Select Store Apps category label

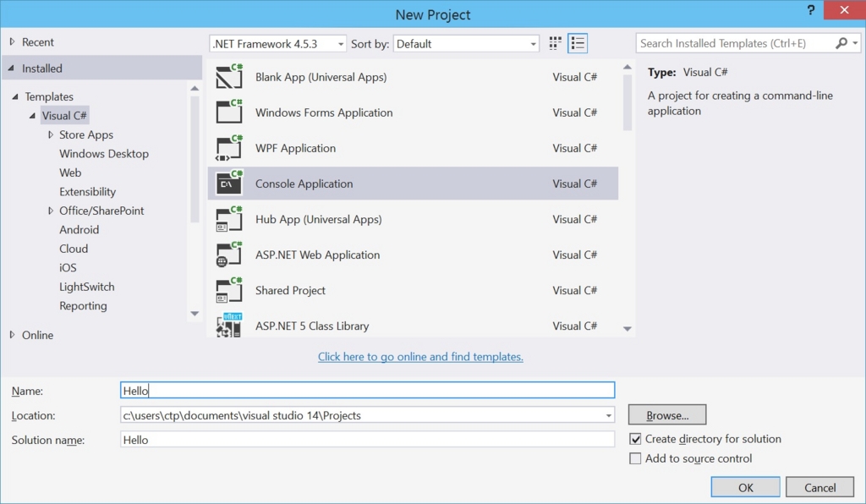pyautogui.click(x=86, y=134)
